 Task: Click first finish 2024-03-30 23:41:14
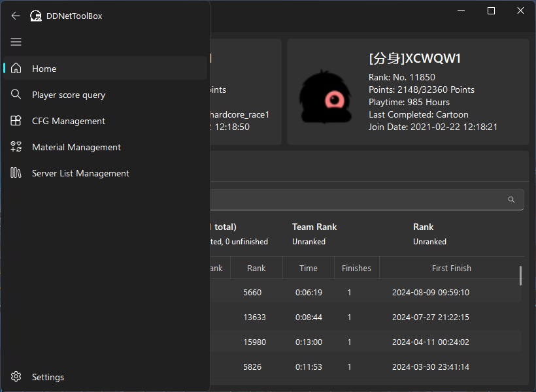431,367
